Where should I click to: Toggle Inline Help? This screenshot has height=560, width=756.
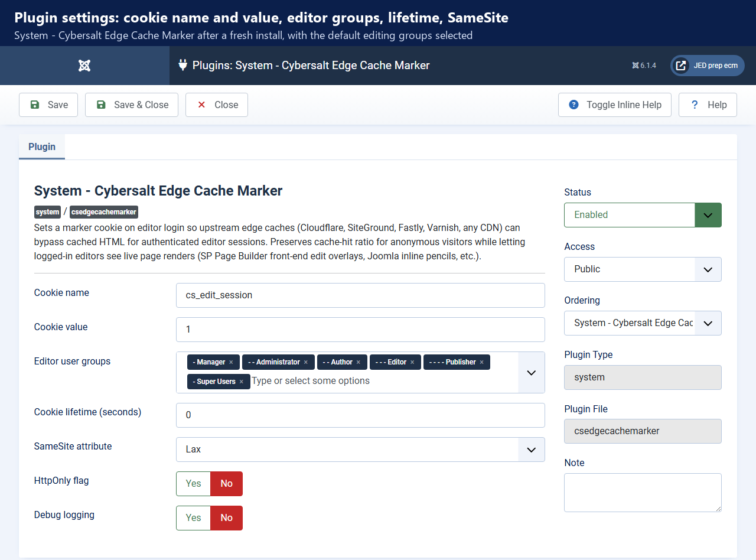pyautogui.click(x=615, y=105)
